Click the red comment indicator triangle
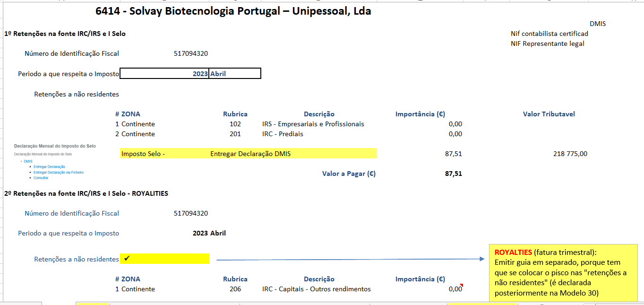The height and width of the screenshot is (305, 644). pos(461,285)
